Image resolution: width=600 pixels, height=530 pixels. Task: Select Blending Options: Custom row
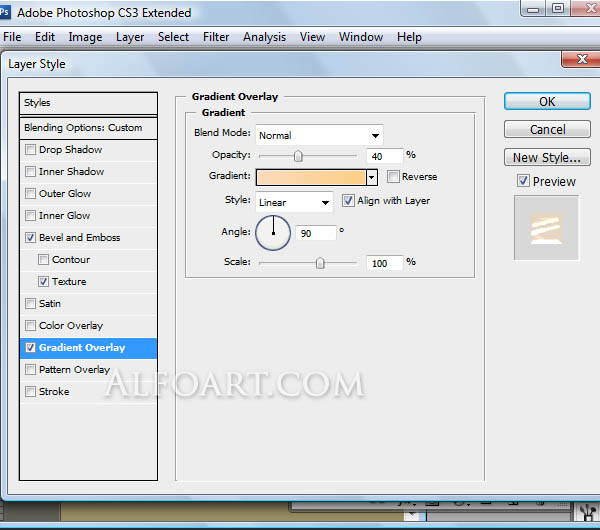88,128
